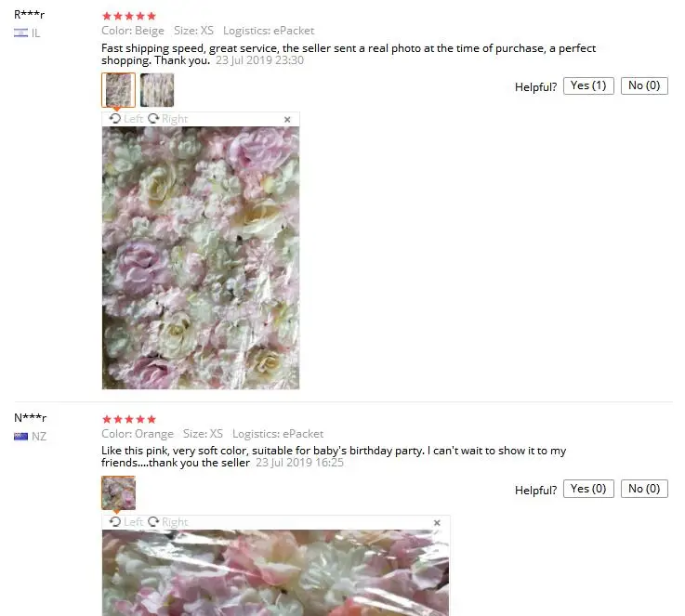Rotate first review photo right
The image size is (685, 616).
(167, 119)
